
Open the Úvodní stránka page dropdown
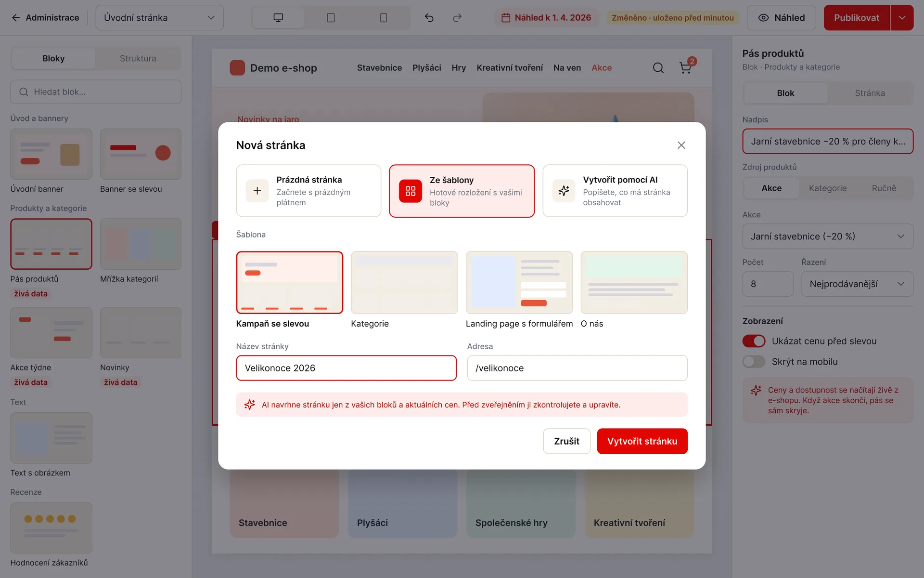point(160,18)
